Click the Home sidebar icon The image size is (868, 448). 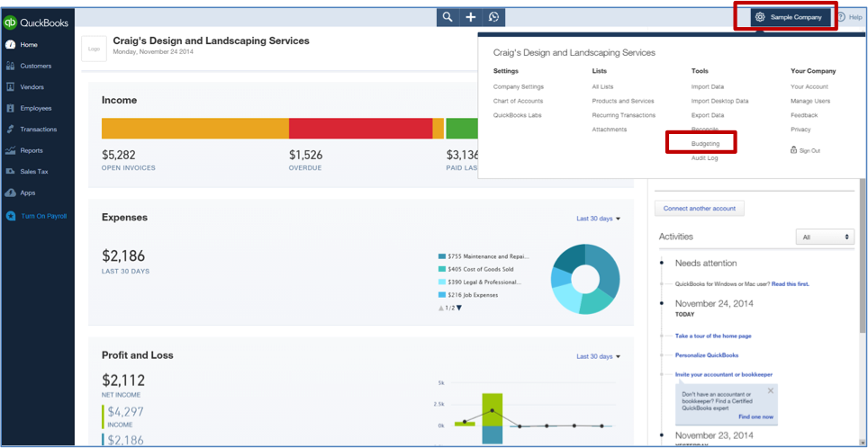[x=10, y=45]
